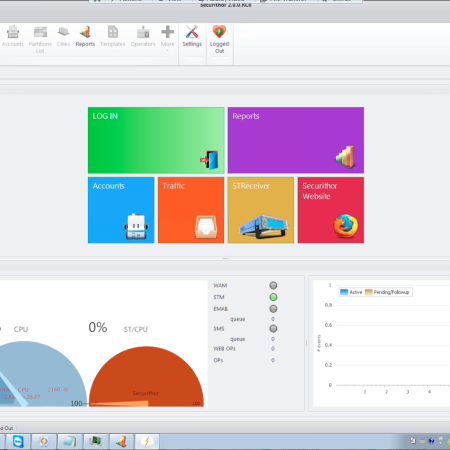Screen dimensions: 450x450
Task: Click the door icon on LOG IN tile
Action: pos(210,160)
